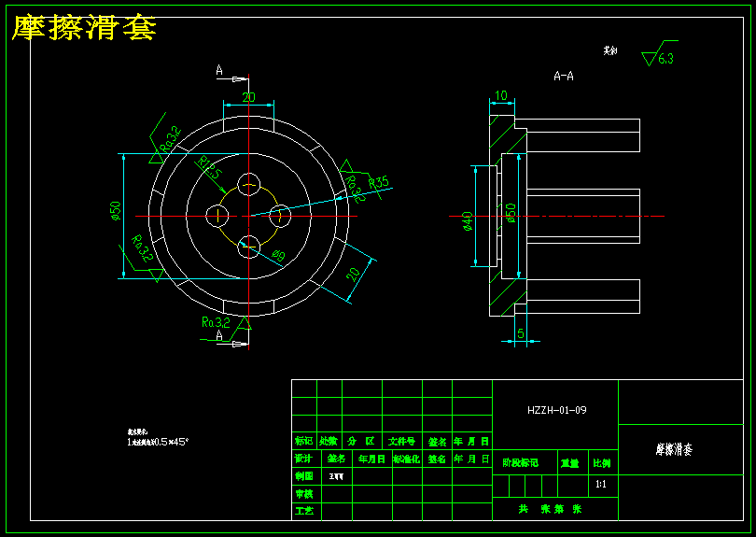Viewport: 756px width, 537px height.
Task: Click the left small hole in the circular view
Action: coord(217,215)
